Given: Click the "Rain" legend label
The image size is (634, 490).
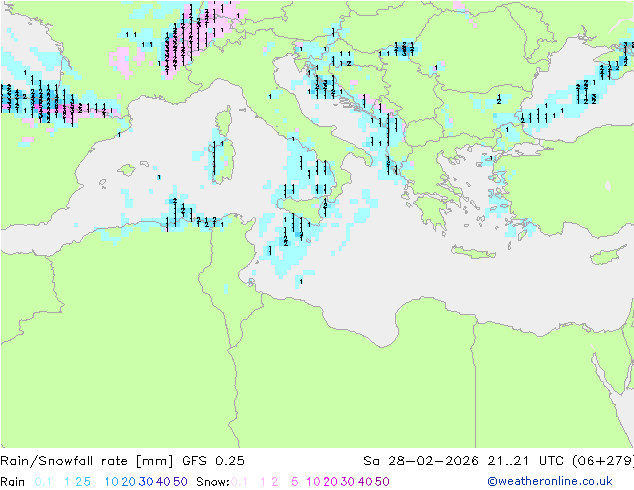Looking at the screenshot, I should [13, 482].
